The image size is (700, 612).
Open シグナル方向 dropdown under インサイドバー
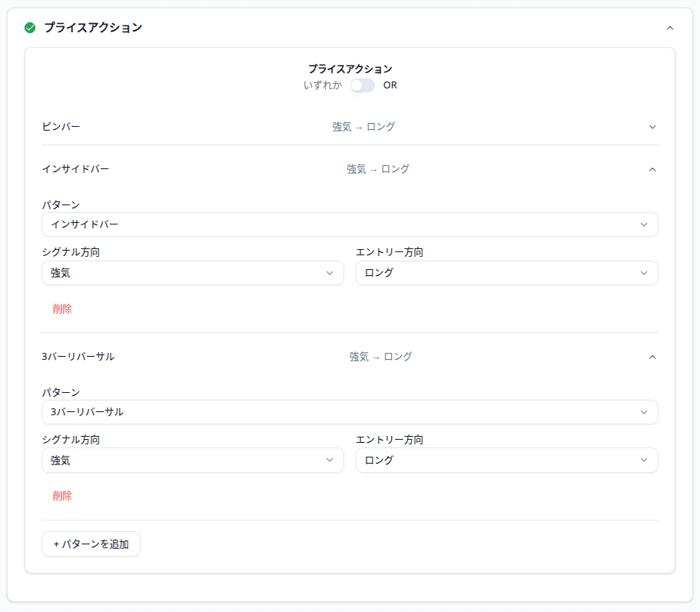tap(192, 273)
